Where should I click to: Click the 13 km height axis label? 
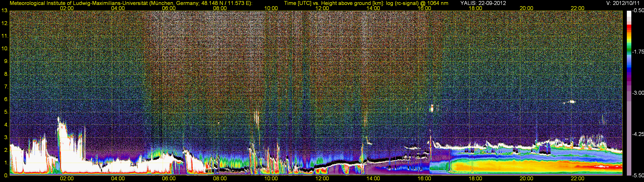[x=5, y=11]
